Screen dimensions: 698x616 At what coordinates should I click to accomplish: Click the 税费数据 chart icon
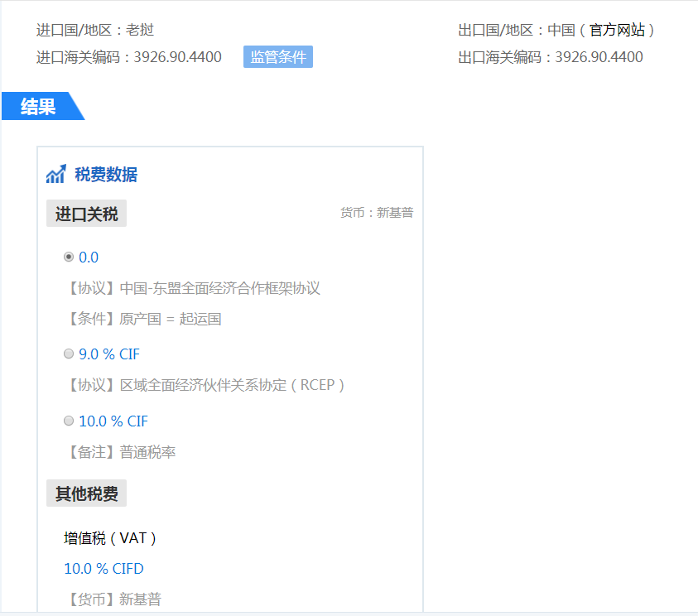tap(56, 174)
